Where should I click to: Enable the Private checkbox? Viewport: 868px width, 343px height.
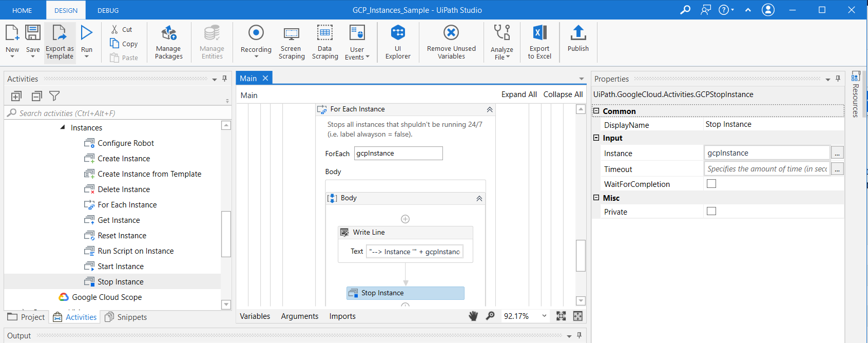pyautogui.click(x=711, y=211)
